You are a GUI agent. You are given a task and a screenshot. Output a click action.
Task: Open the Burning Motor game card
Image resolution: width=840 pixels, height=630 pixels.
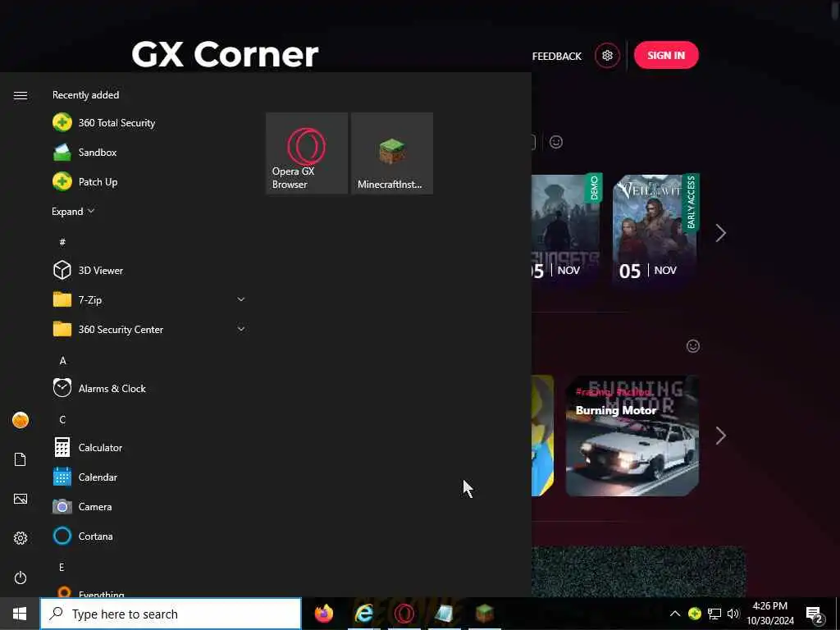point(632,436)
